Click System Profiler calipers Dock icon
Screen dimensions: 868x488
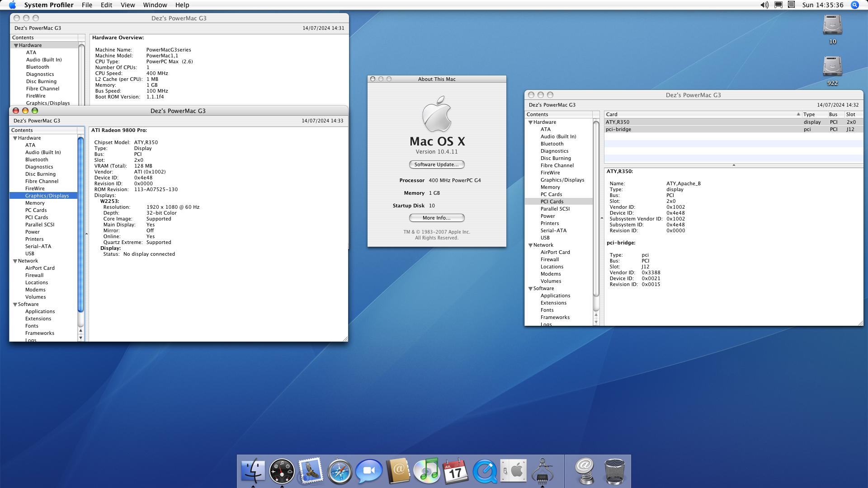[x=542, y=471]
